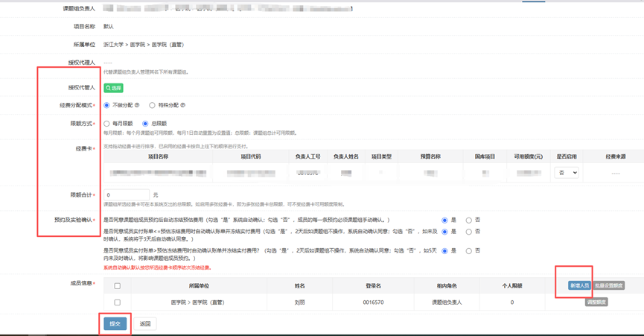Screen dimensions: 644x336
Task: Choose the 每月限额 limit mode
Action: [107, 124]
